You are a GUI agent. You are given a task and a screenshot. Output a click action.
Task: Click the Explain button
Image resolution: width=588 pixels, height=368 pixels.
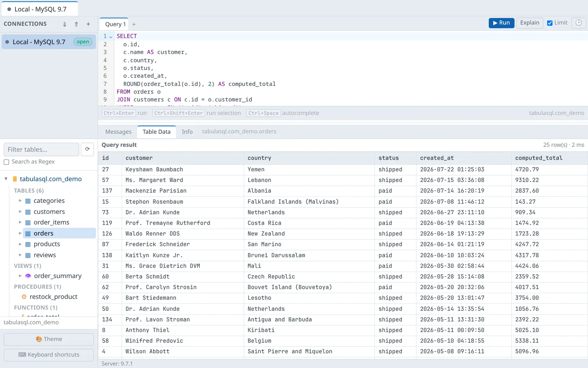[530, 23]
